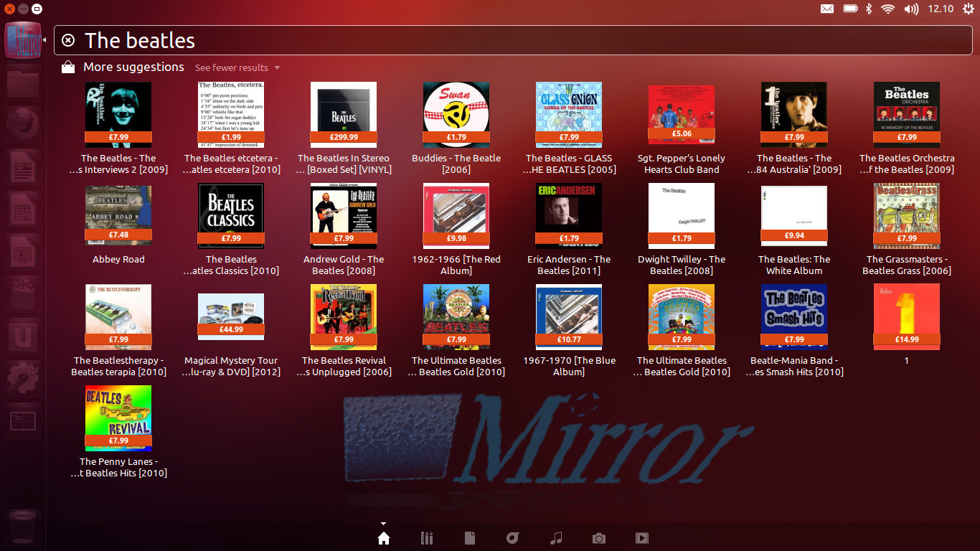
Task: Switch to the Applications lens icon
Action: click(x=427, y=538)
